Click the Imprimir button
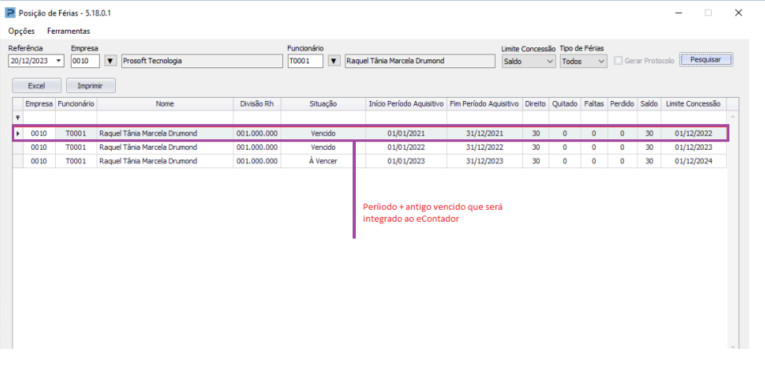 [x=90, y=85]
